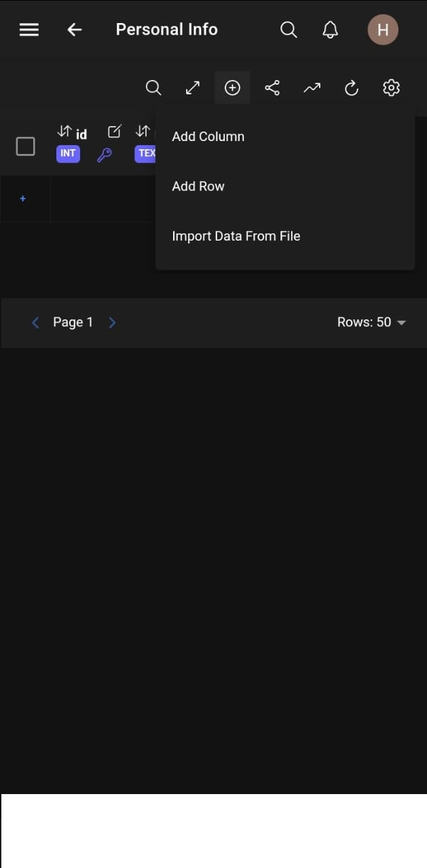Open the share icon in toolbar
The height and width of the screenshot is (868, 427).
(272, 88)
